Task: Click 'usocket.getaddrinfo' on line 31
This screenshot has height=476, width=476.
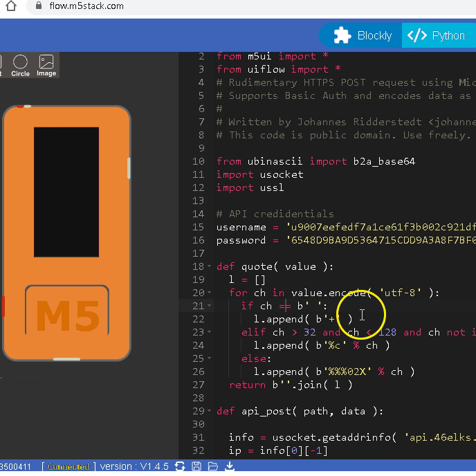Action: pyautogui.click(x=331, y=437)
